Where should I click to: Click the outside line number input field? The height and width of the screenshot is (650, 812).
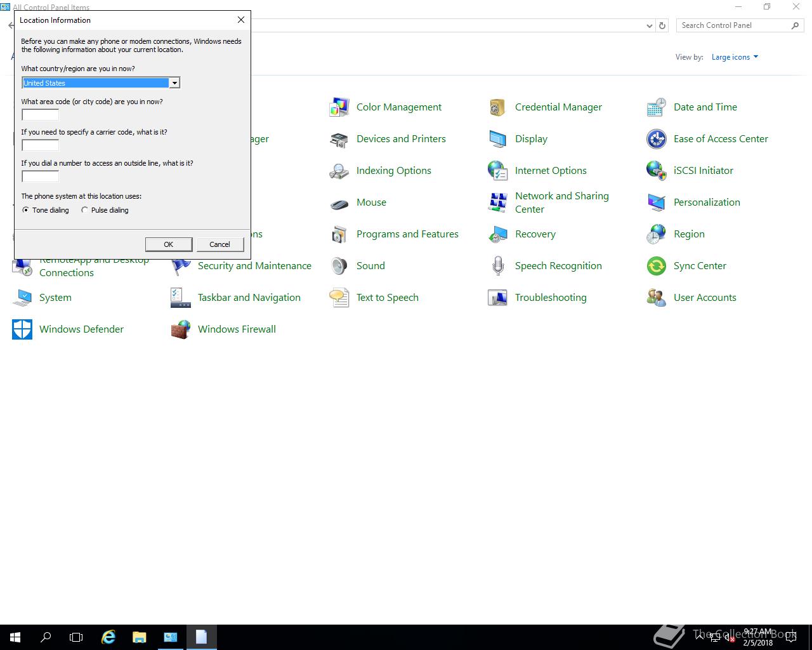pyautogui.click(x=41, y=176)
